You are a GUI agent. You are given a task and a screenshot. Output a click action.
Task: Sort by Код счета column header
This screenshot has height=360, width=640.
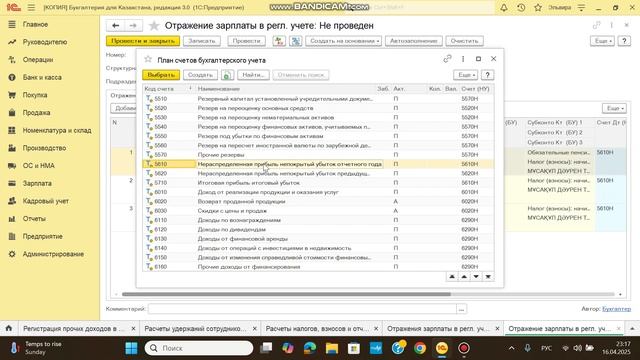coord(168,89)
